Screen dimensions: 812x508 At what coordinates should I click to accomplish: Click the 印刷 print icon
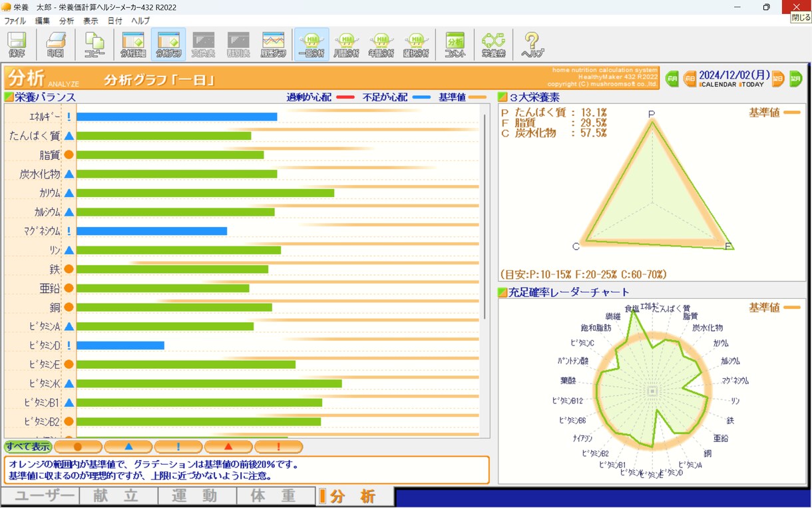[x=56, y=44]
